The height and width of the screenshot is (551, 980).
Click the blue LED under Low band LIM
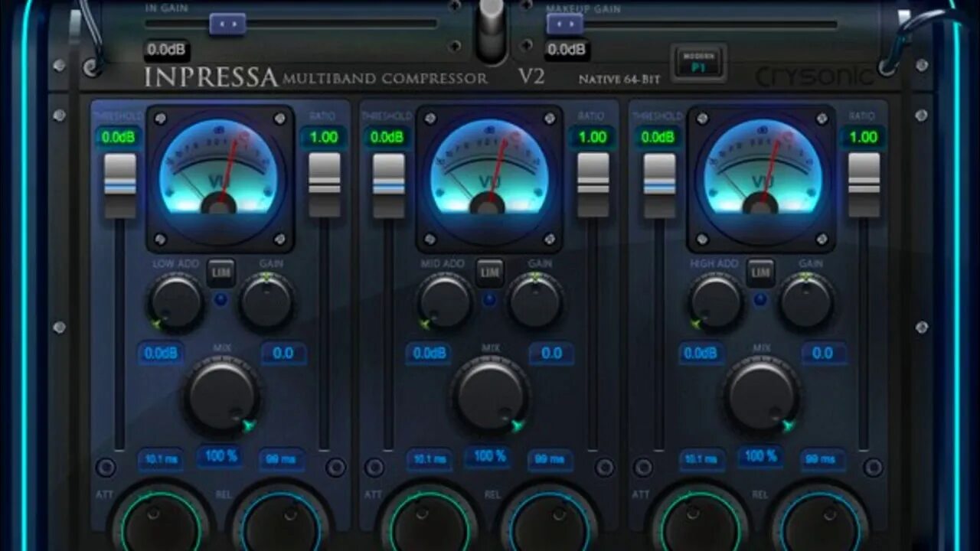click(221, 299)
